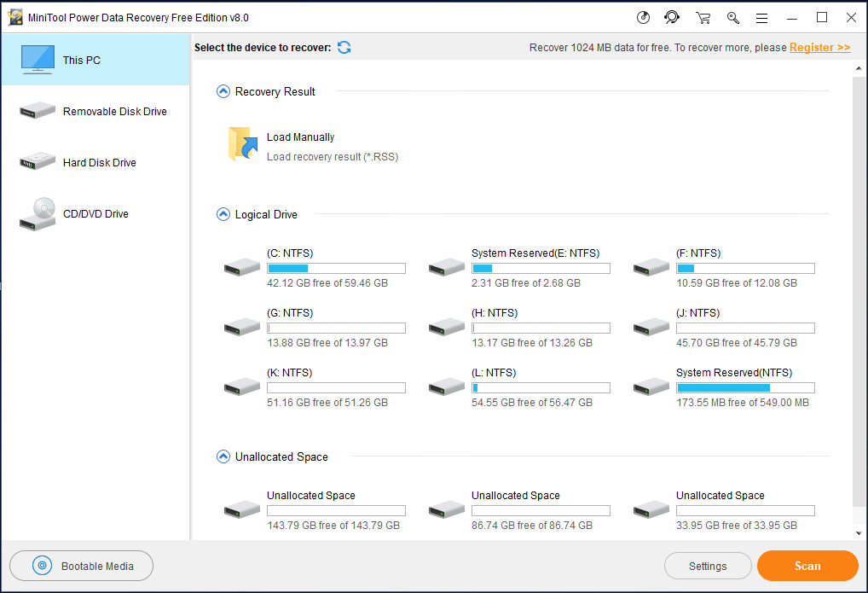Select the K: NTFS drive icon
The width and height of the screenshot is (868, 593).
(242, 387)
